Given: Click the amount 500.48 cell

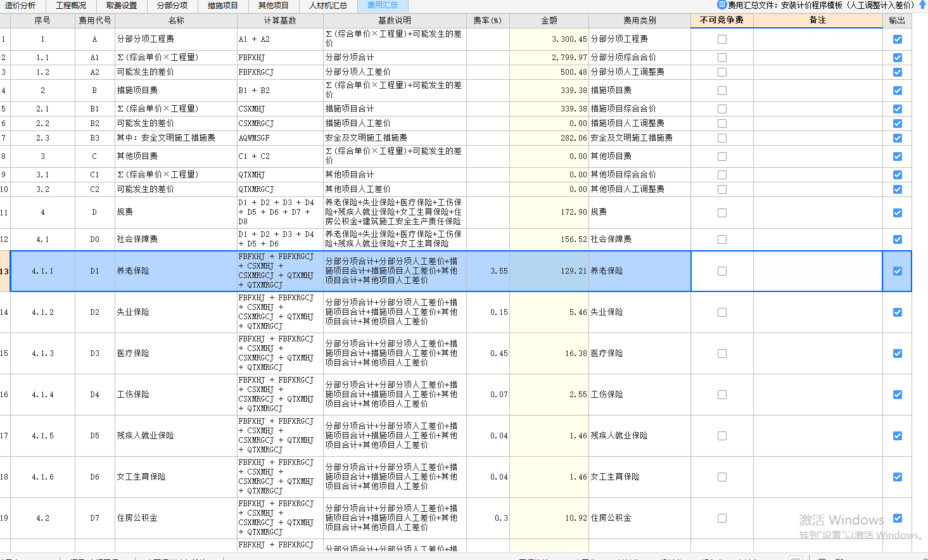Looking at the screenshot, I should coord(549,72).
